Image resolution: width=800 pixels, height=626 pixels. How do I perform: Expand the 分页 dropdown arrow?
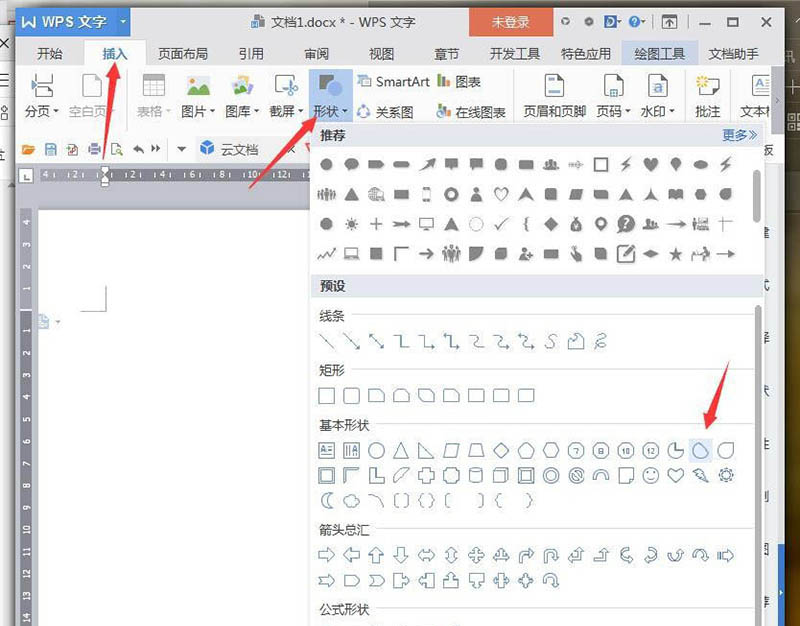56,111
